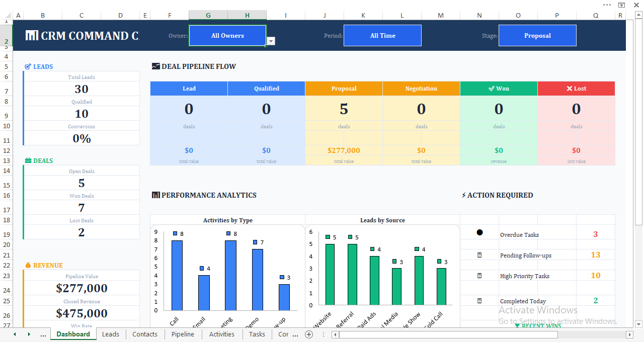
Task: Click the vertical scrollbar down arrow
Action: (x=638, y=323)
